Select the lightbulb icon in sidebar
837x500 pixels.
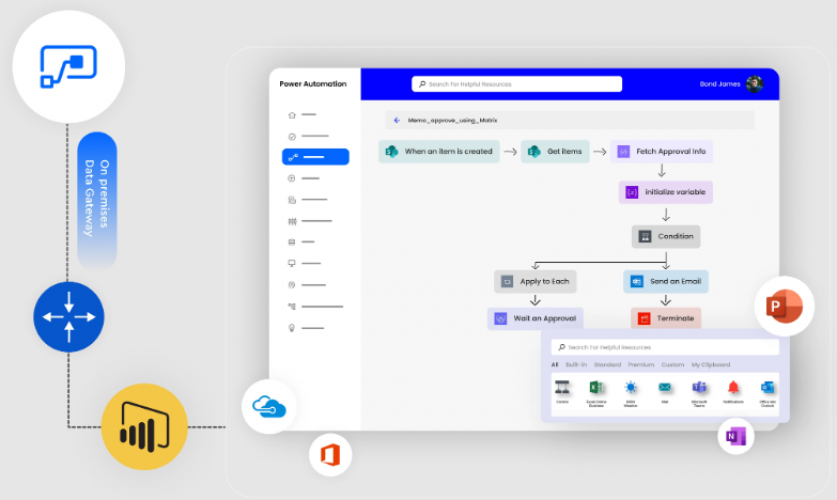(291, 328)
